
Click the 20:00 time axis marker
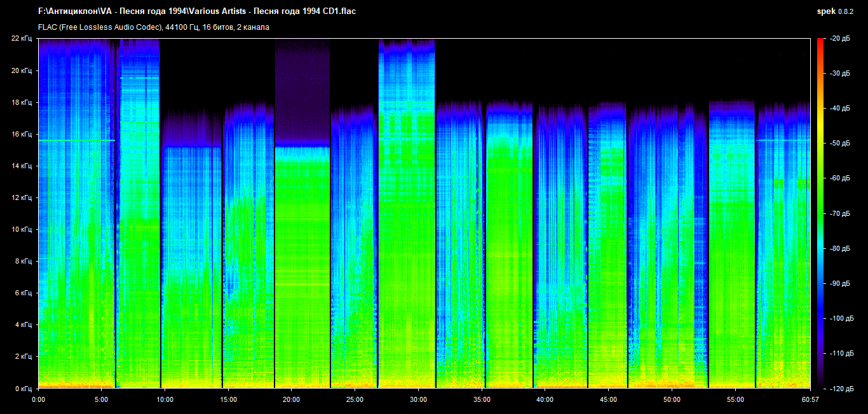(291, 399)
